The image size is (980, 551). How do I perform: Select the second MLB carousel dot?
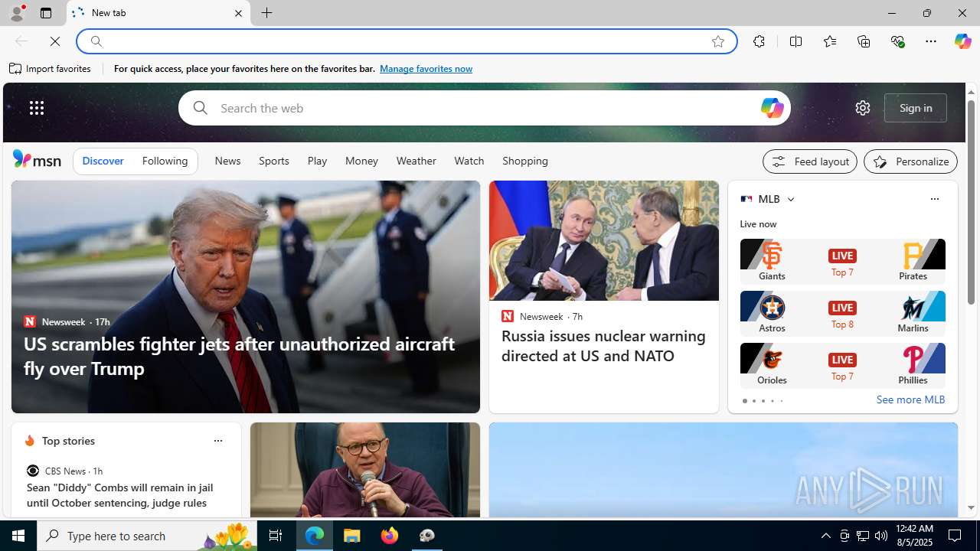pos(753,401)
